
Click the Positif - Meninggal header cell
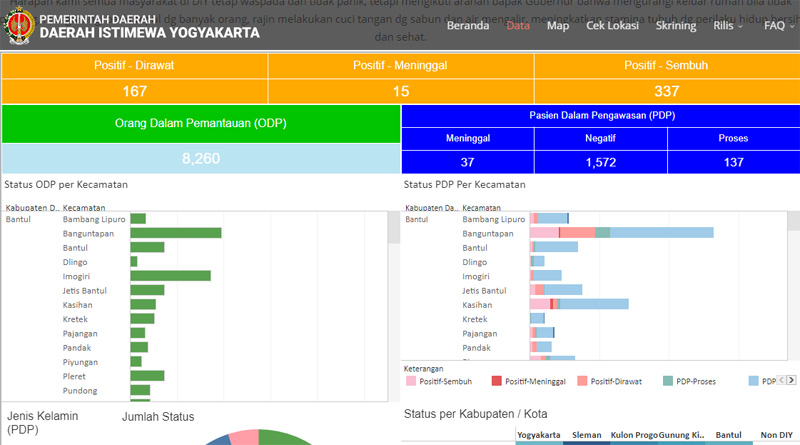coord(401,65)
